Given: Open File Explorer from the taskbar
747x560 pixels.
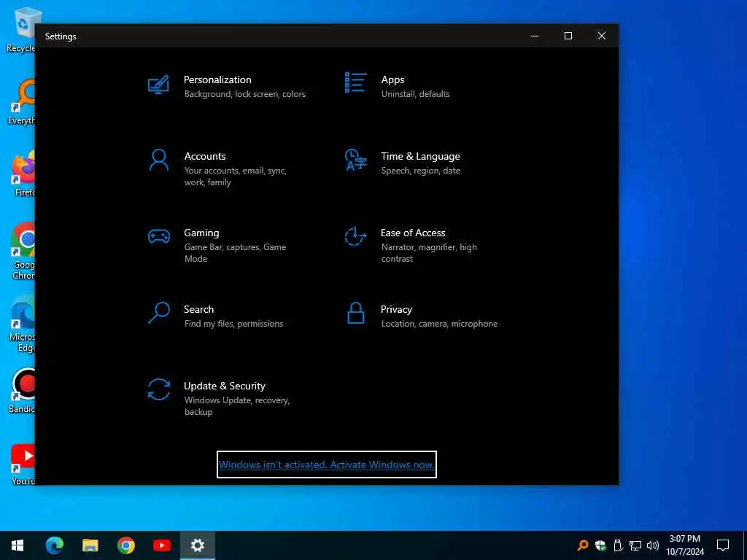Looking at the screenshot, I should coord(90,545).
